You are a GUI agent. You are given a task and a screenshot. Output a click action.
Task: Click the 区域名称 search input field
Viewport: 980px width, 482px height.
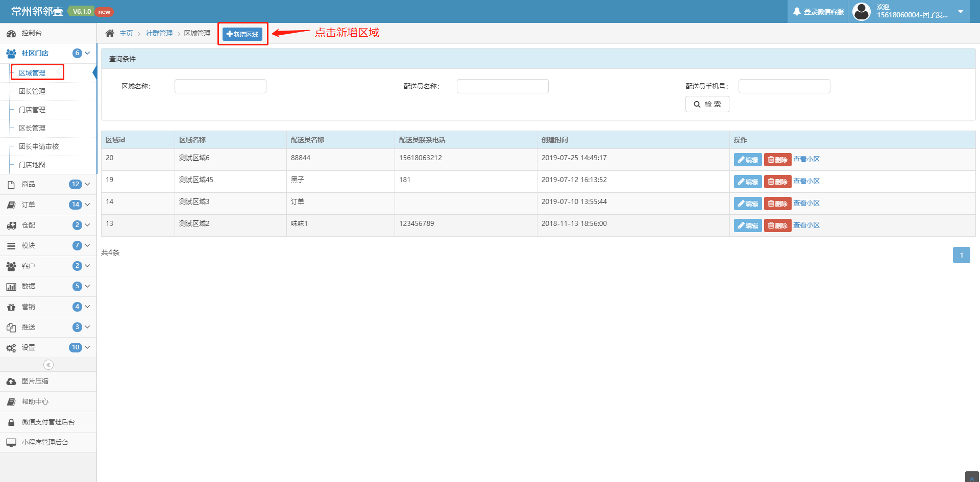pyautogui.click(x=220, y=86)
